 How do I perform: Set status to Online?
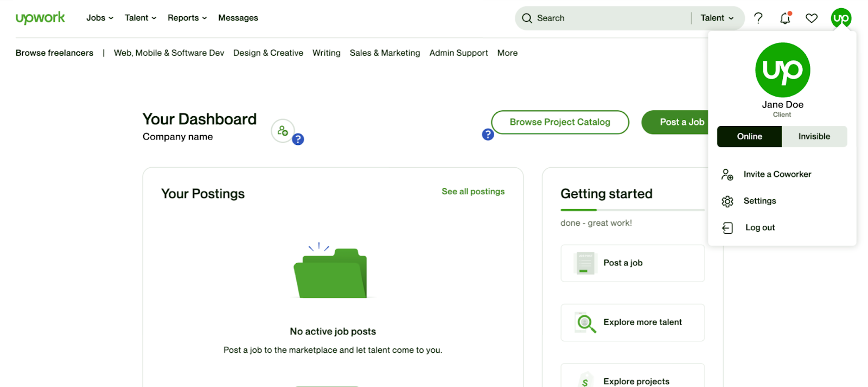pyautogui.click(x=749, y=137)
